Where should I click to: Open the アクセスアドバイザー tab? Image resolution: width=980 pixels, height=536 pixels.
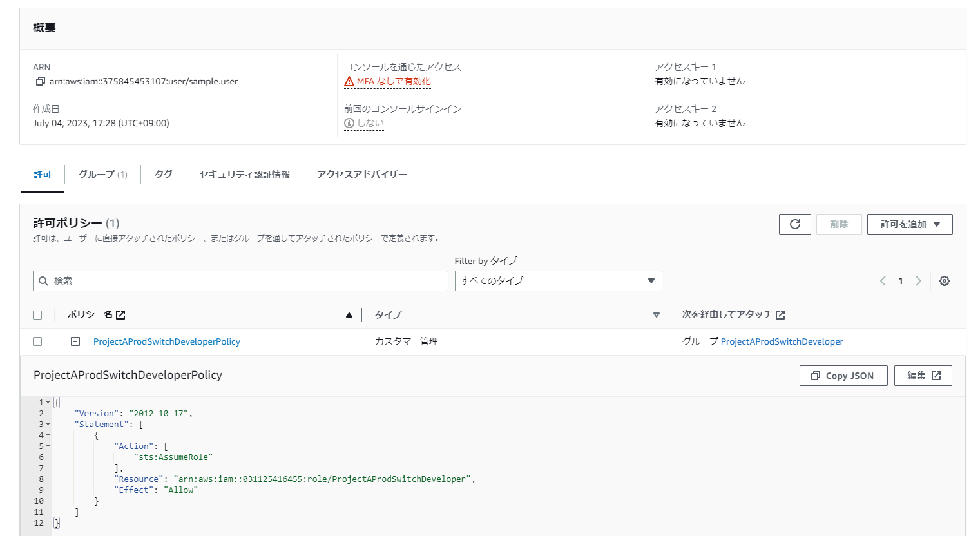pos(362,175)
